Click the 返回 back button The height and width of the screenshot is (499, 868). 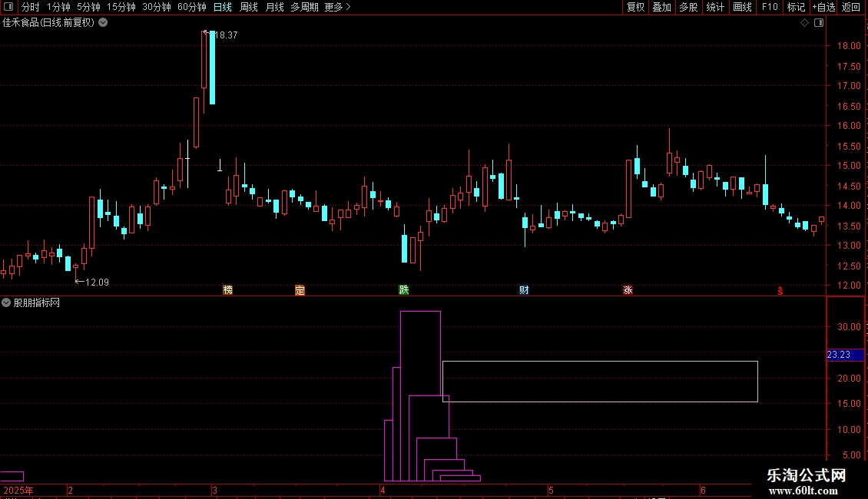click(851, 7)
